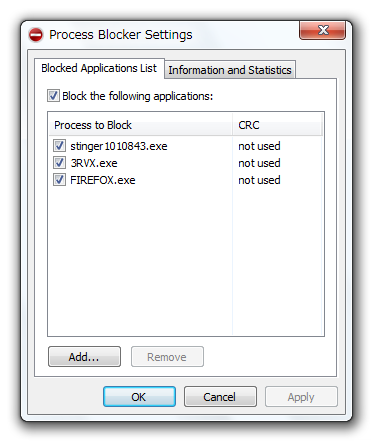This screenshot has width=376, height=446.
Task: Click empty area of the process list
Action: (140, 260)
